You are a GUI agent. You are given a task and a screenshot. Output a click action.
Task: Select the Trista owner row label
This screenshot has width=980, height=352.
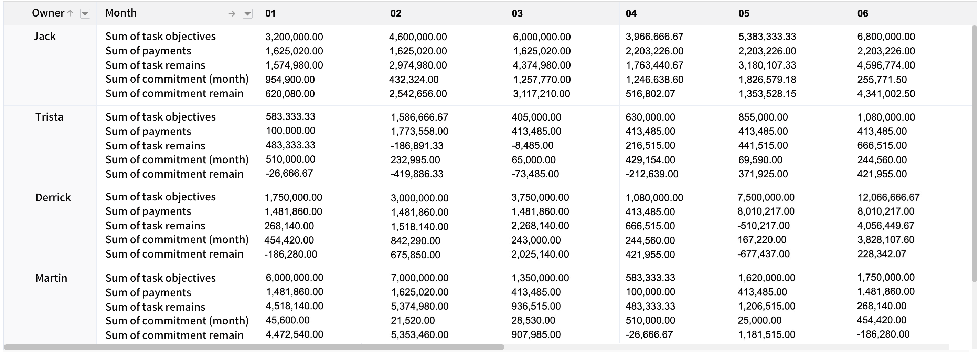click(x=50, y=117)
